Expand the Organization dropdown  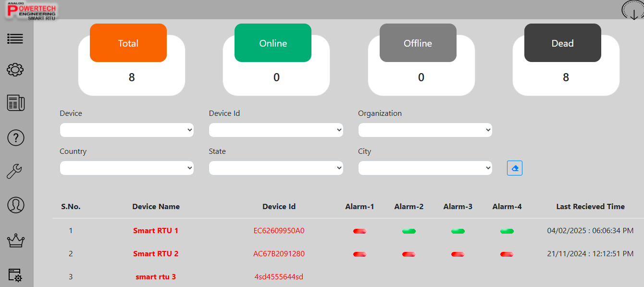tap(425, 130)
